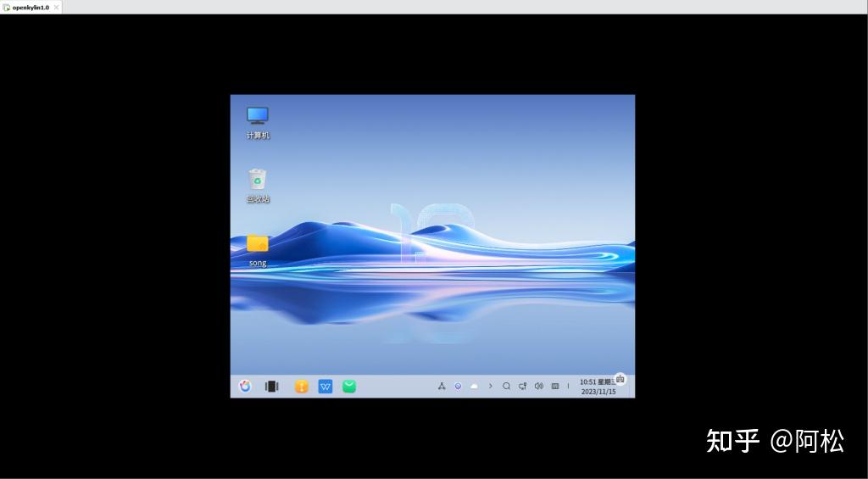868x479 pixels.
Task: Open the volume speaker tray icon
Action: pos(538,387)
